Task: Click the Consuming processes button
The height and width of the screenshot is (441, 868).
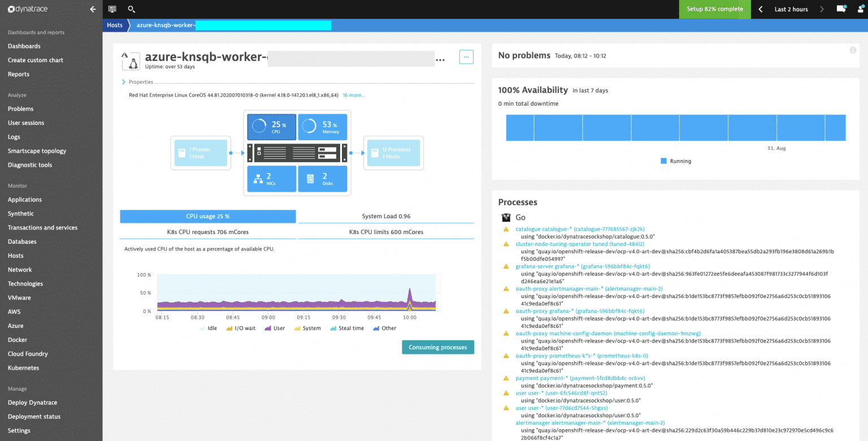Action: point(438,347)
